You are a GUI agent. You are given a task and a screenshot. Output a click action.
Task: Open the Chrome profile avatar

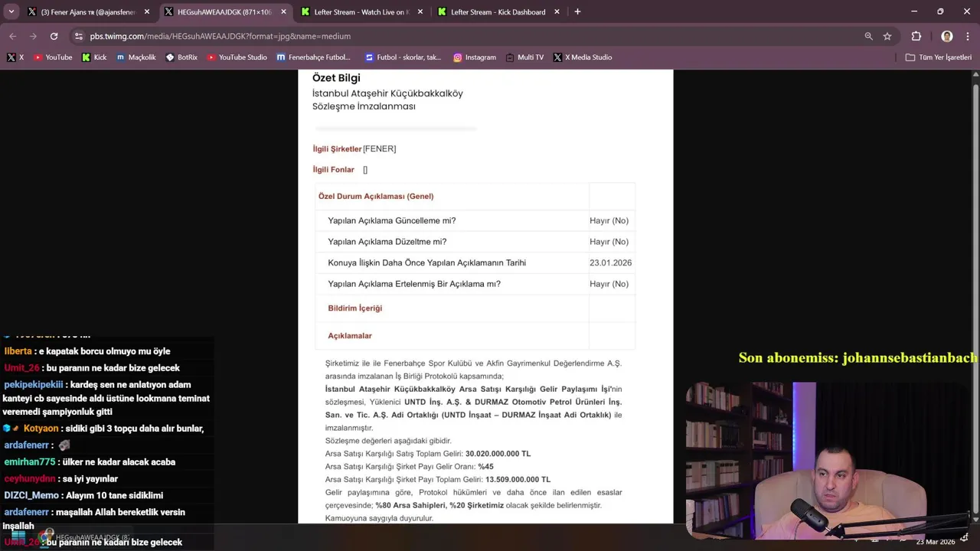[x=947, y=36]
